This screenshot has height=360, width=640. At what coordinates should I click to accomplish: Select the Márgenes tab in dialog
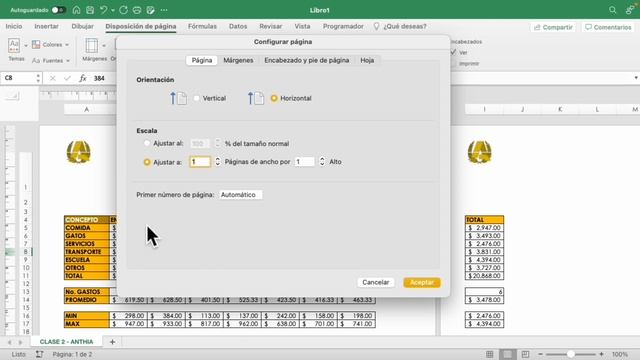(238, 60)
